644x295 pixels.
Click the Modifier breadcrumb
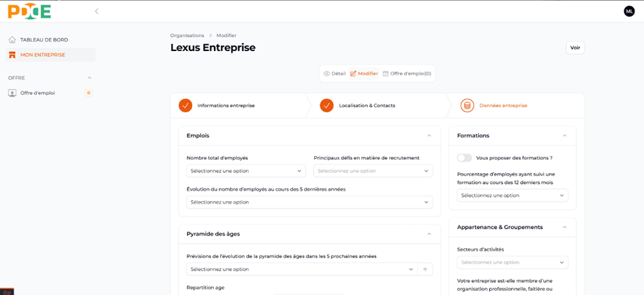[226, 35]
